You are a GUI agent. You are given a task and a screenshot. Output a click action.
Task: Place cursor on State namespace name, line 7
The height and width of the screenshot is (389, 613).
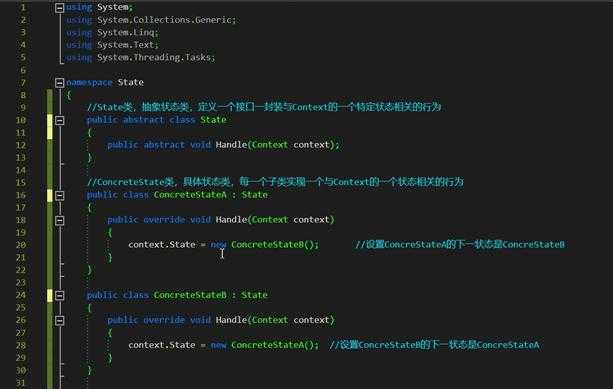(131, 82)
